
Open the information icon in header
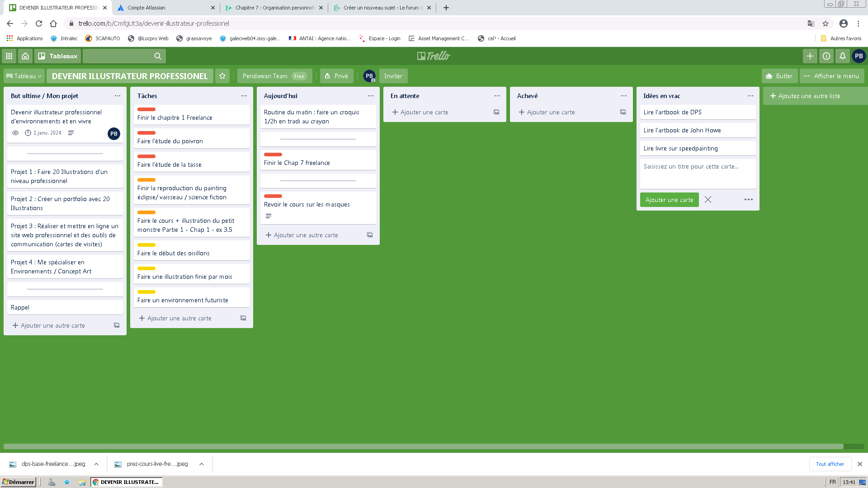pos(826,56)
